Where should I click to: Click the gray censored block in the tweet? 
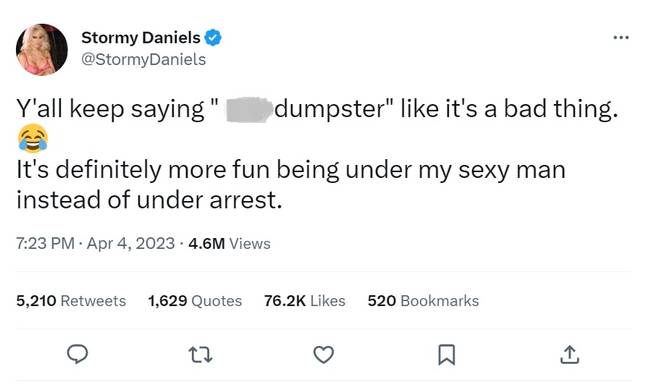250,110
